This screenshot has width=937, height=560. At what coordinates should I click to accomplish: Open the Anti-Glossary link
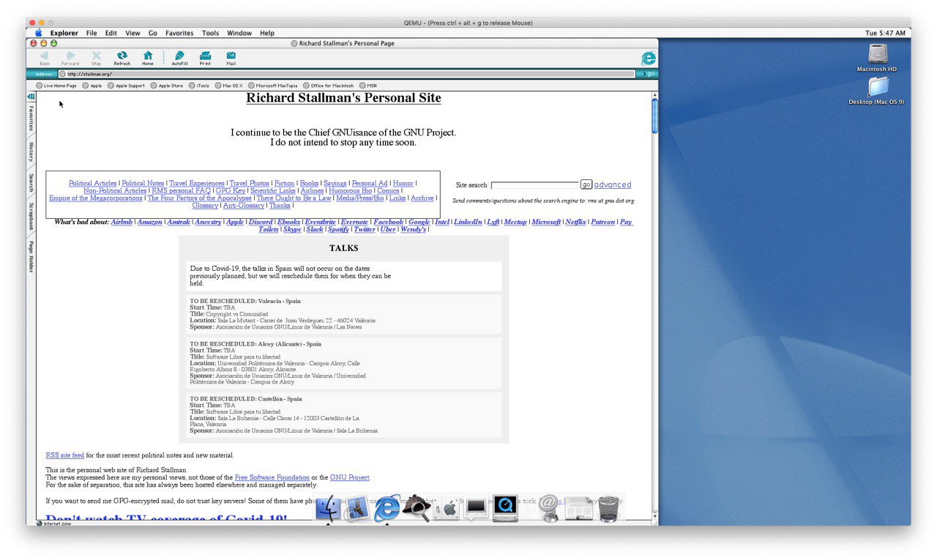(244, 206)
